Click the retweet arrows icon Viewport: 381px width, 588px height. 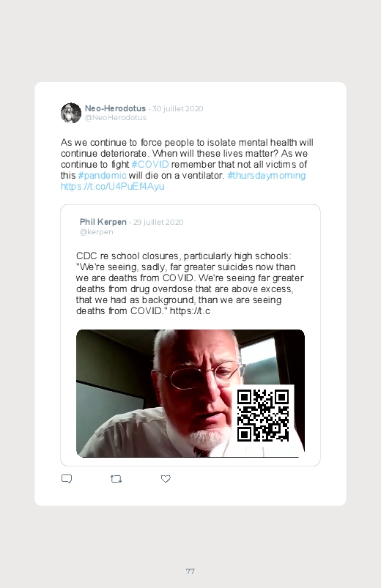click(x=116, y=479)
